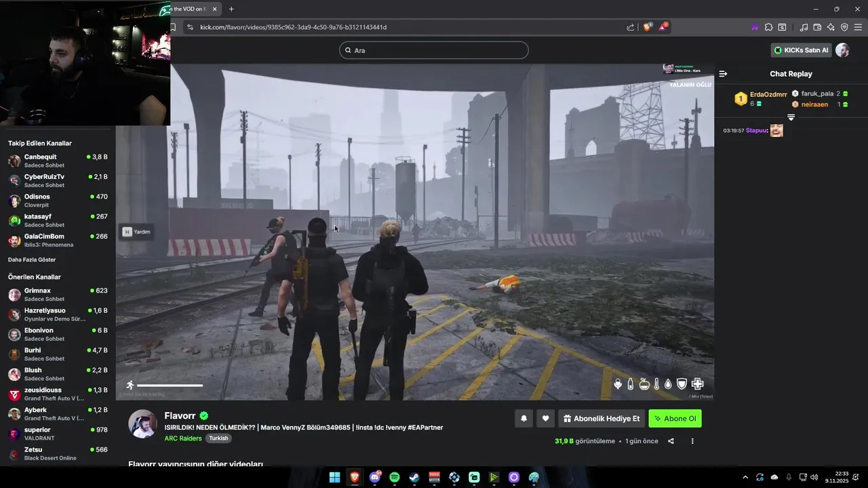The image size is (868, 488).
Task: Open the browser hamburger menu
Action: click(x=858, y=27)
